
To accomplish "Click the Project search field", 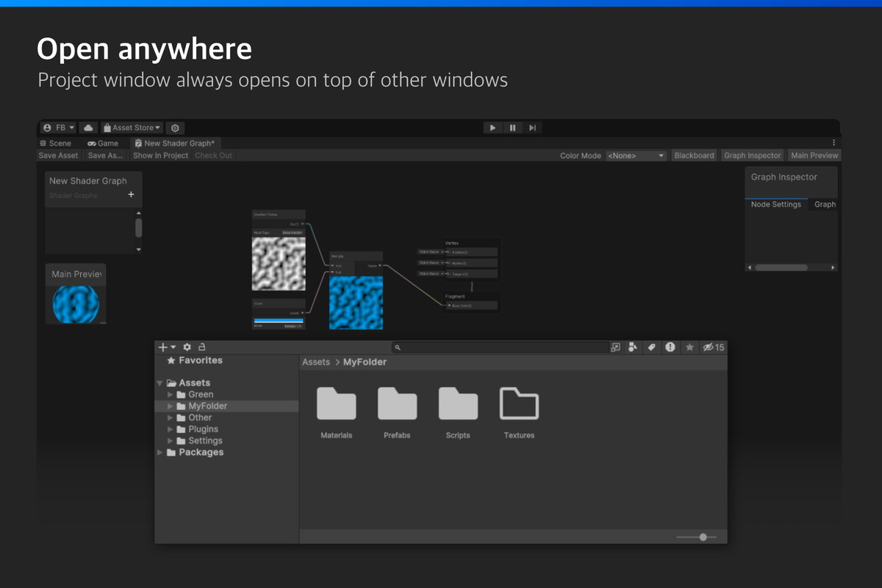I will tap(501, 347).
